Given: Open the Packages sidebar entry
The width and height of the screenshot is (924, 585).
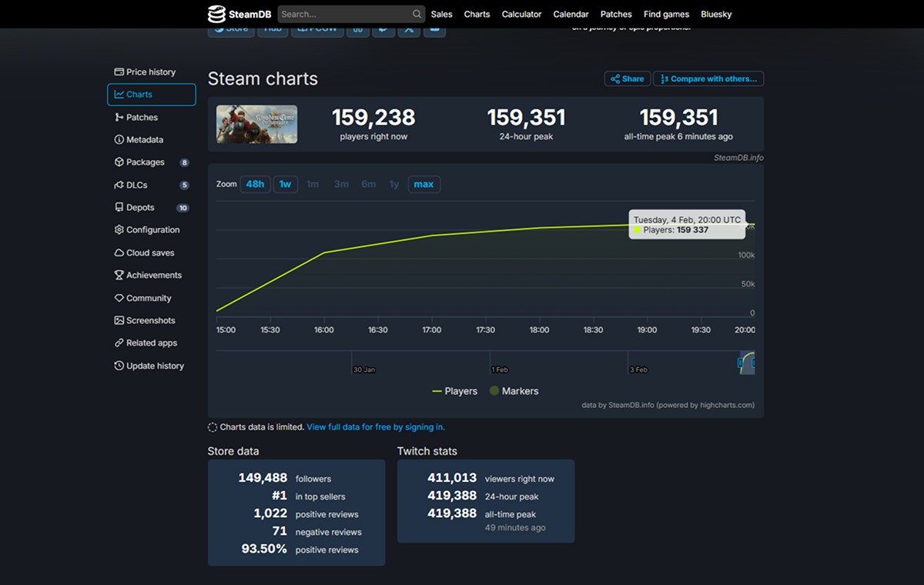Looking at the screenshot, I should (x=151, y=162).
